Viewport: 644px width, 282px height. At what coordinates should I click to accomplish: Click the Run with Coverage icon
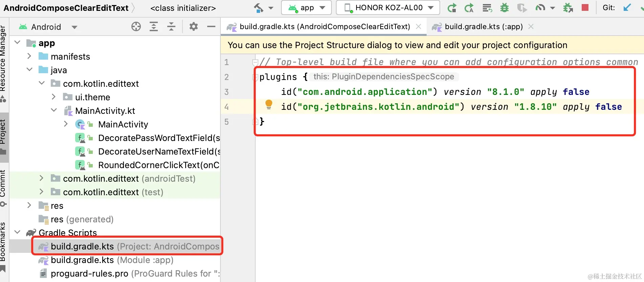click(x=522, y=8)
